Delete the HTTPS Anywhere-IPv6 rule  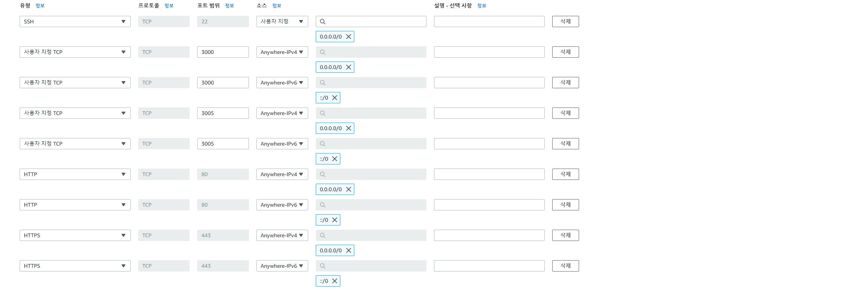click(565, 266)
